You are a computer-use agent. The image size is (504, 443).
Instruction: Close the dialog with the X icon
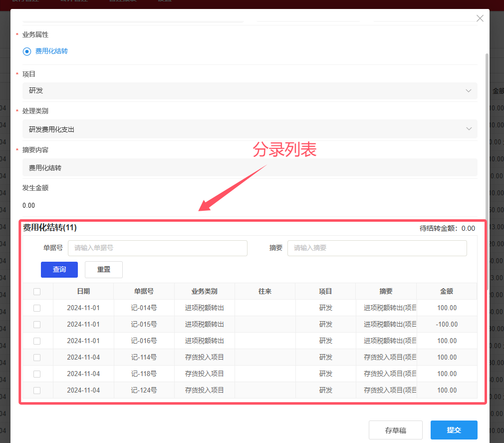[480, 18]
